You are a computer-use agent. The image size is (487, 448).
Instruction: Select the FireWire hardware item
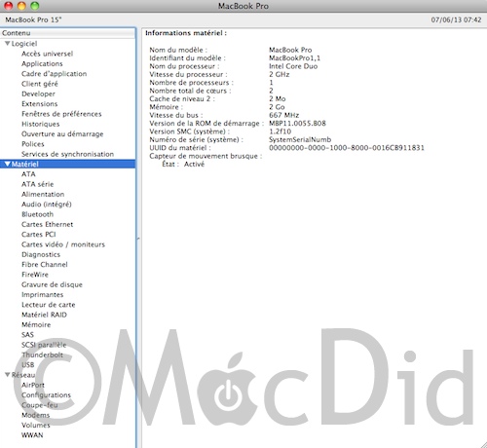35,275
